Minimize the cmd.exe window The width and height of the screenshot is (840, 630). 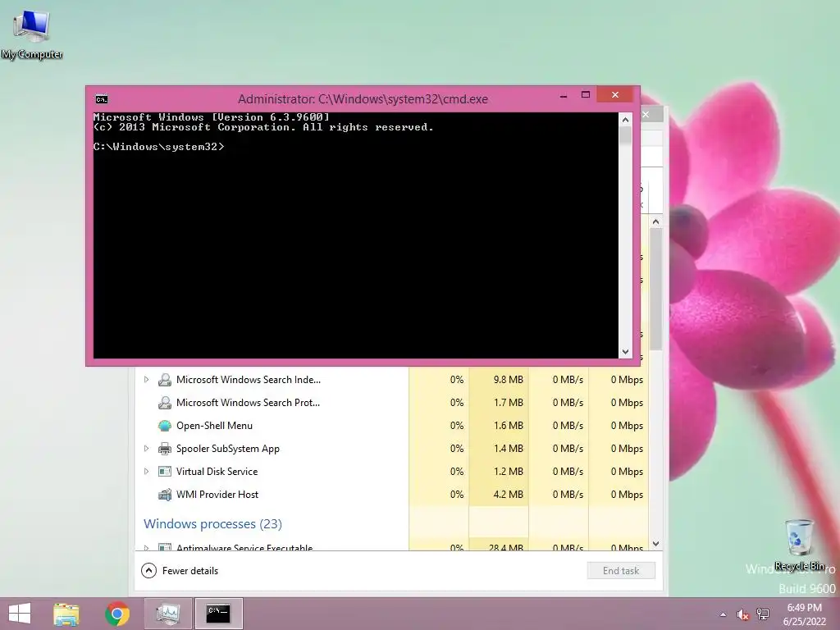click(x=564, y=96)
